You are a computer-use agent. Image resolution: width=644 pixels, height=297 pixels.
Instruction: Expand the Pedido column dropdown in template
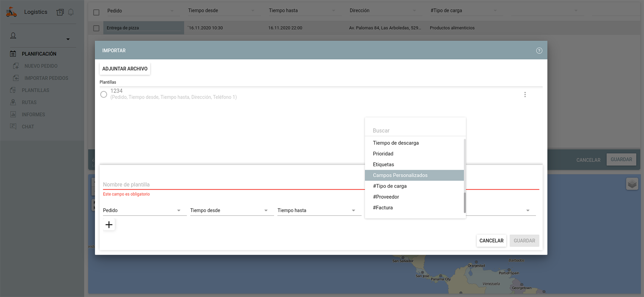click(x=179, y=211)
